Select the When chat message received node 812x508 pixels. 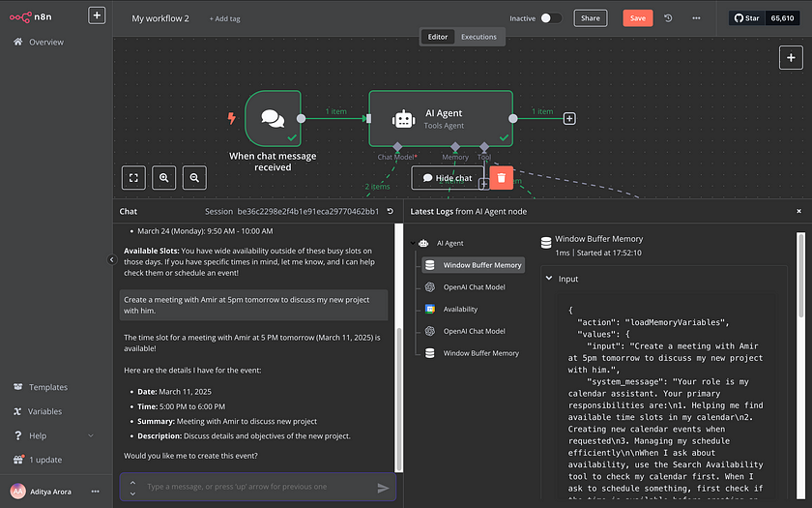coord(273,119)
